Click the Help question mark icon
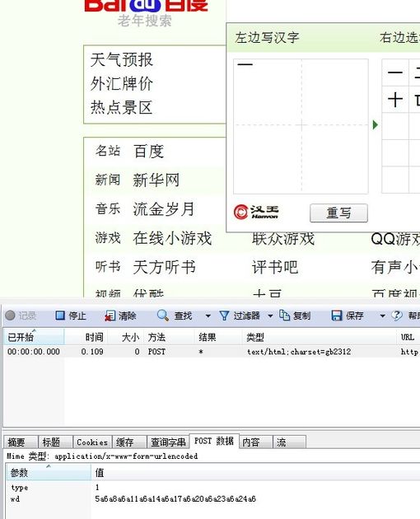 click(x=396, y=316)
